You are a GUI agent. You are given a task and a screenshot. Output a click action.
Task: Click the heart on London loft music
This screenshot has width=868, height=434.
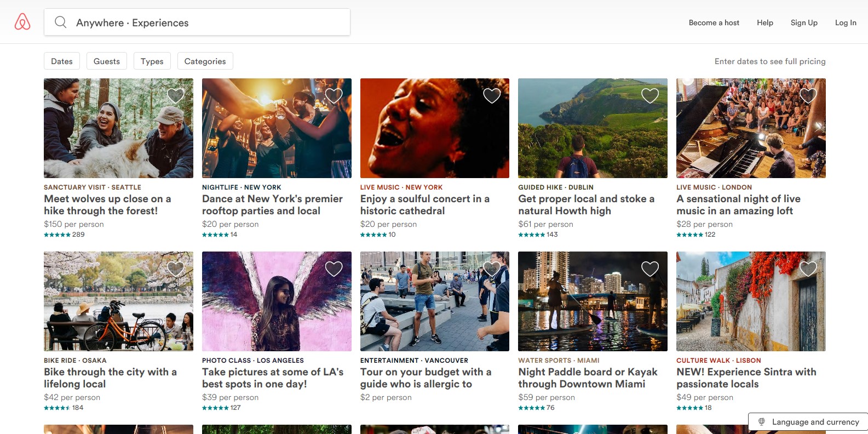pos(808,96)
